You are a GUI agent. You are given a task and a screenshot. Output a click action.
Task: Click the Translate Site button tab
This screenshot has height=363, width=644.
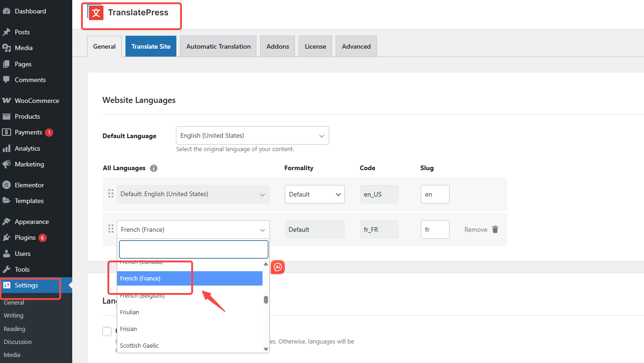(150, 46)
